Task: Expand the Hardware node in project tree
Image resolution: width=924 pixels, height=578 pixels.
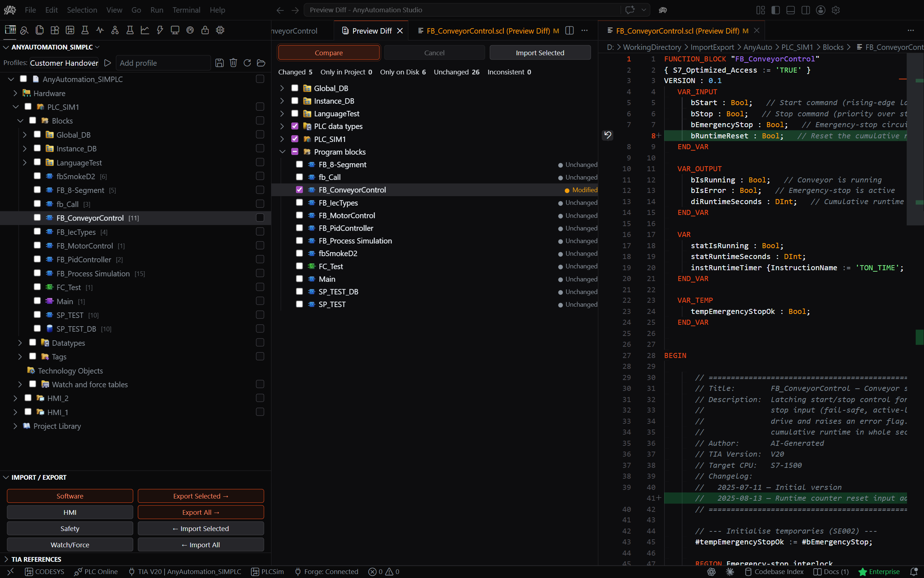Action: tap(15, 93)
